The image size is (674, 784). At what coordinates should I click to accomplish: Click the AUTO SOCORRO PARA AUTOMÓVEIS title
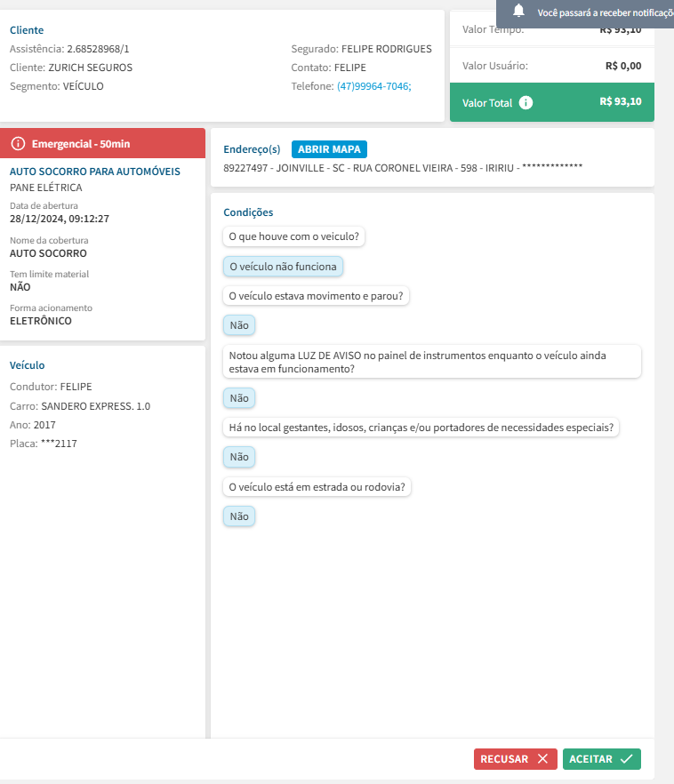pos(95,172)
